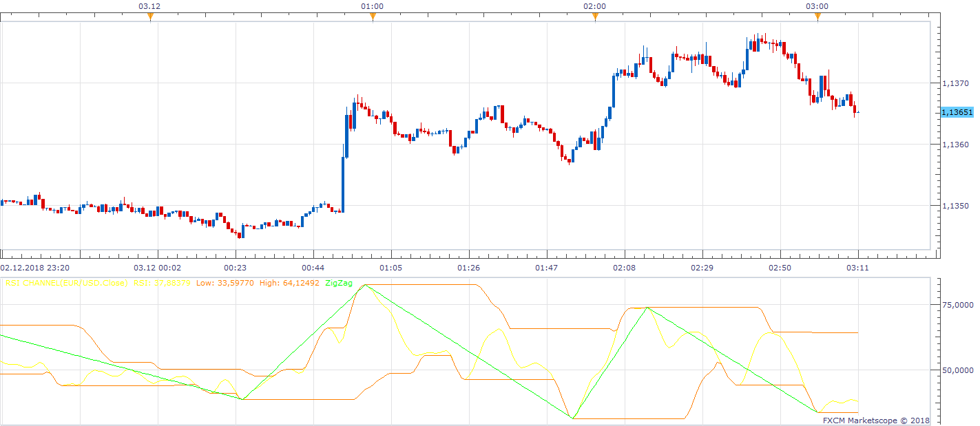Click the green ZigZag legend label
The image size is (980, 426).
339,283
